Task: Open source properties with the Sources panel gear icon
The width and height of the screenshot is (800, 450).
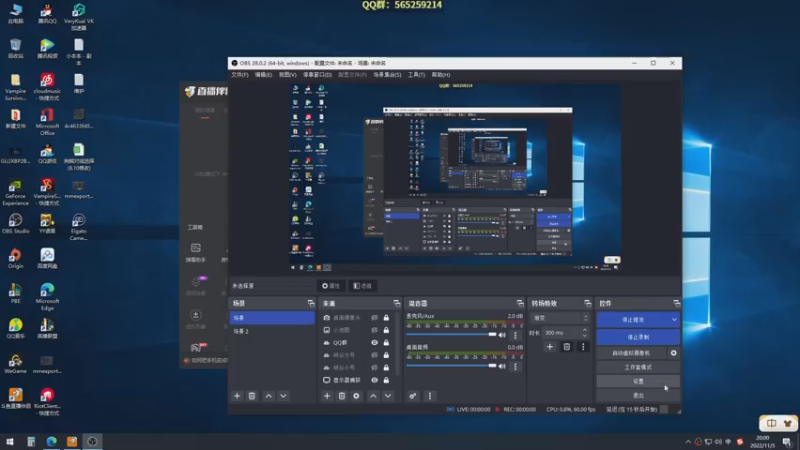Action: [x=356, y=396]
